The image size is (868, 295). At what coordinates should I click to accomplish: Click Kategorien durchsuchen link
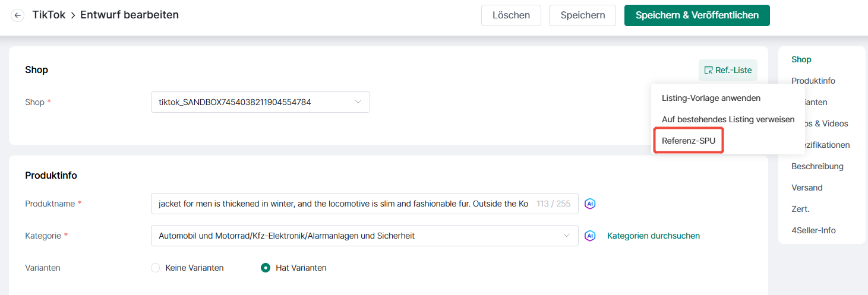pyautogui.click(x=654, y=236)
